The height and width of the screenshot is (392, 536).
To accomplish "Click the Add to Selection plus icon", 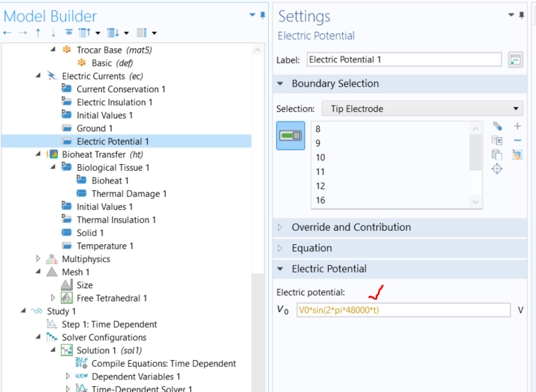I will coord(517,126).
